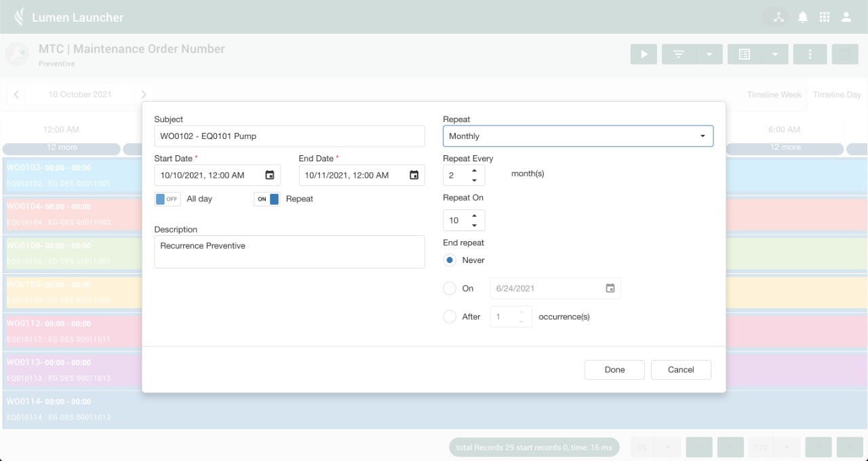This screenshot has height=461, width=868.
Task: Select the filter icon in the toolbar
Action: point(678,54)
